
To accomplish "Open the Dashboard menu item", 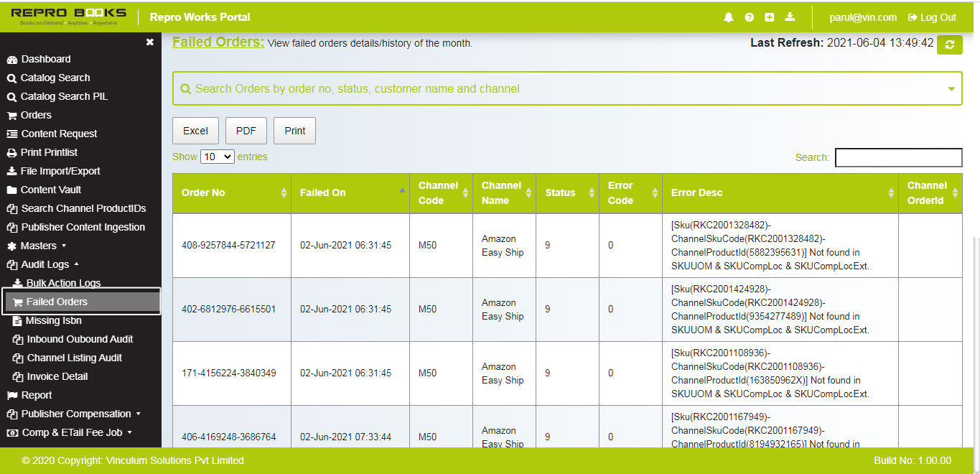I will coord(45,59).
